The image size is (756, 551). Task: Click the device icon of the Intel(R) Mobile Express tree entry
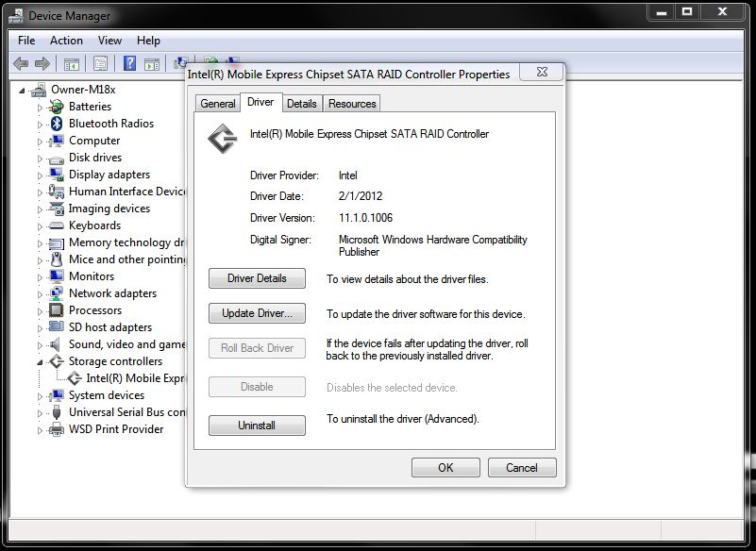click(75, 378)
